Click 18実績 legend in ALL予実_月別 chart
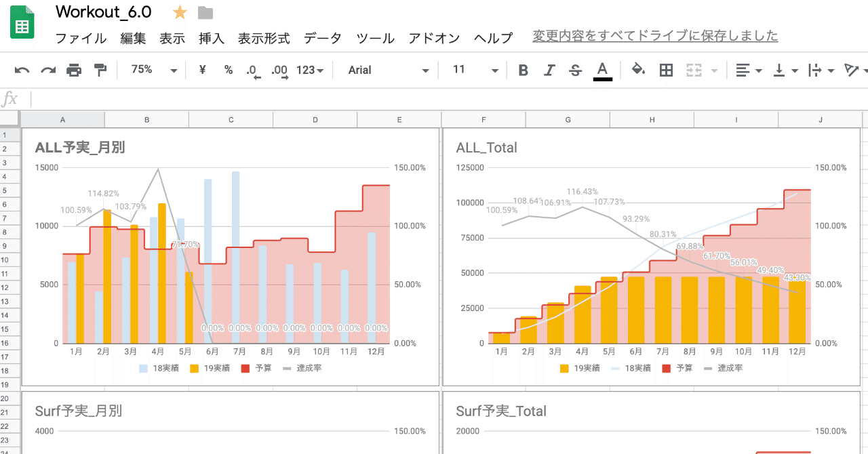 tap(159, 368)
